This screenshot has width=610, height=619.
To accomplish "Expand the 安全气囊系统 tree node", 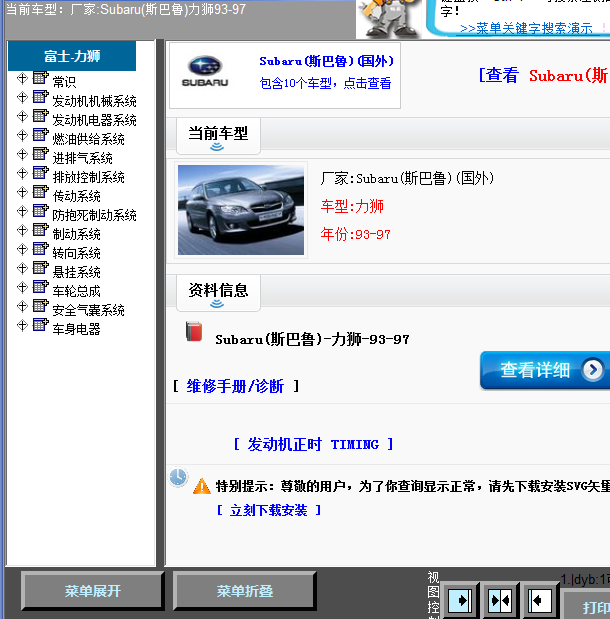I will point(22,306).
